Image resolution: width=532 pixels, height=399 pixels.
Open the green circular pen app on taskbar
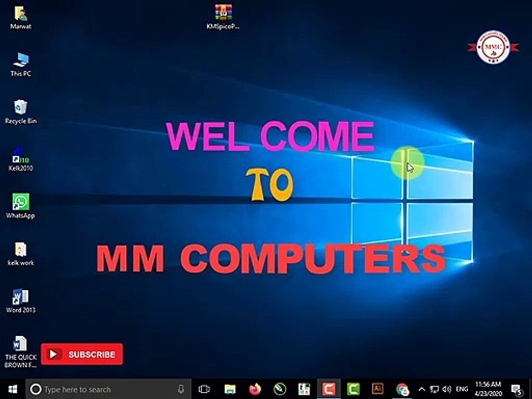point(280,389)
